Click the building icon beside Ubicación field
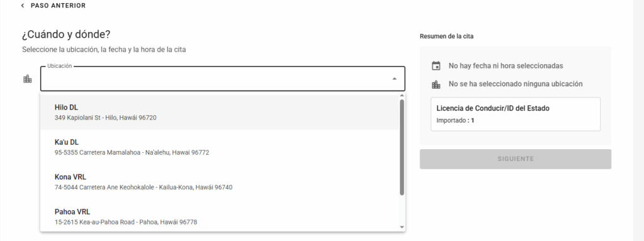The height and width of the screenshot is (241, 644). point(28,79)
